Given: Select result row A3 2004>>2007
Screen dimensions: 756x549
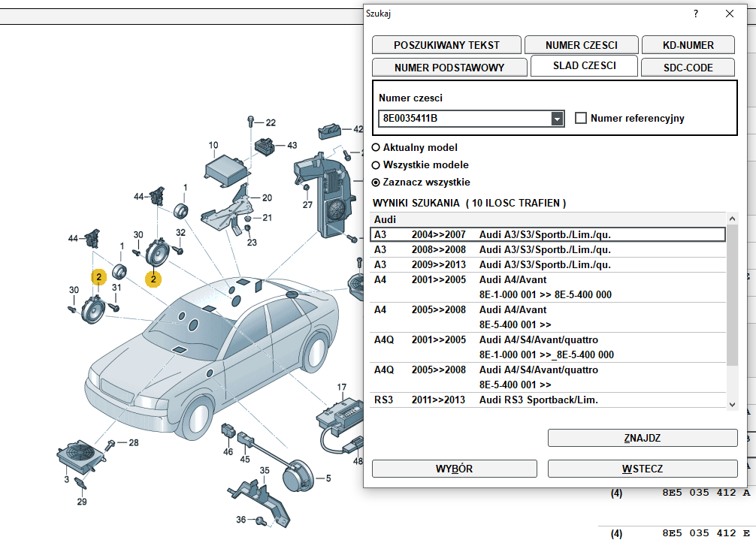Looking at the screenshot, I should tap(548, 235).
